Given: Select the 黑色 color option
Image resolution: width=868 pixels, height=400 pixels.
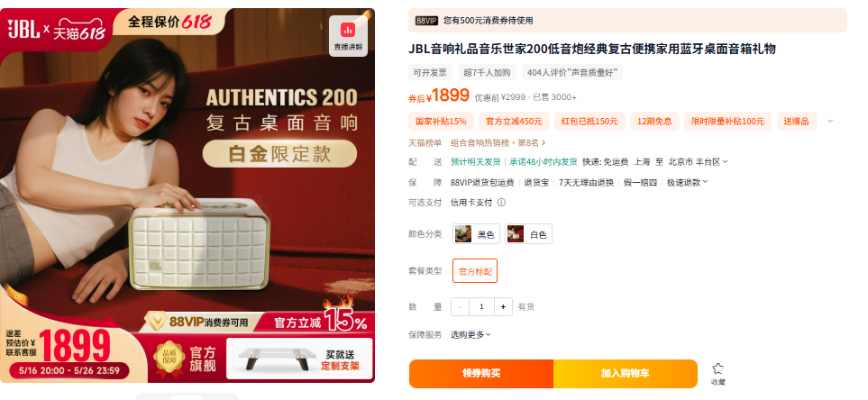Looking at the screenshot, I should [476, 234].
